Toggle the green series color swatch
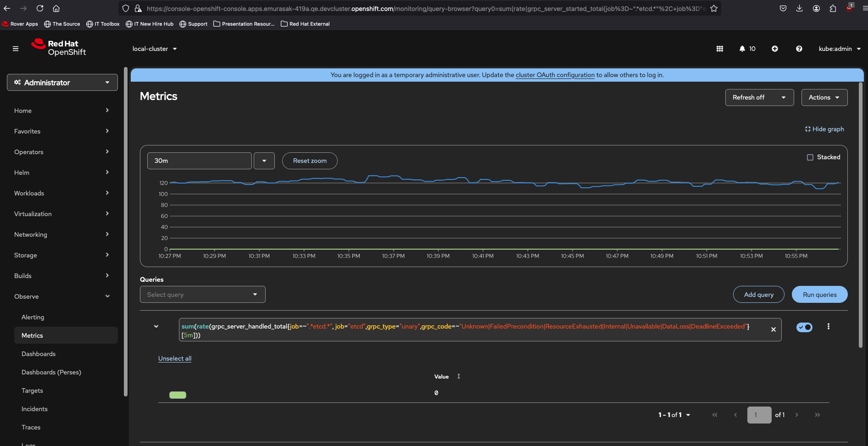868x446 pixels. (178, 395)
